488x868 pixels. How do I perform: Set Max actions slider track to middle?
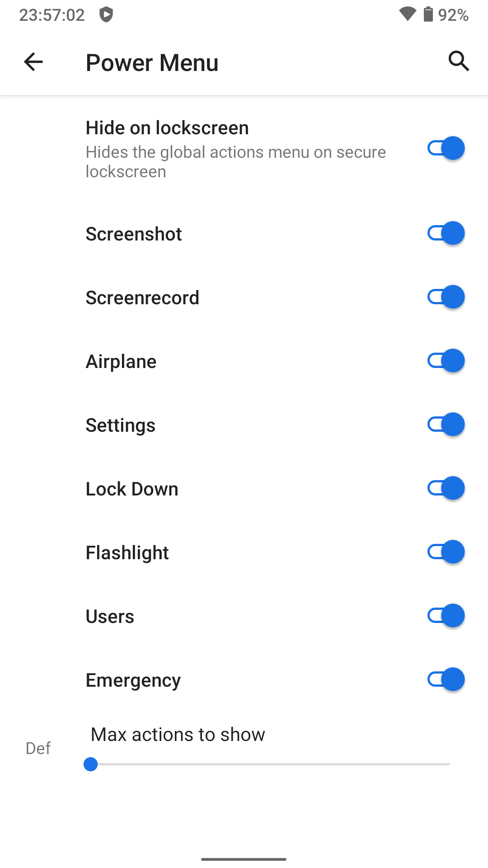point(270,764)
